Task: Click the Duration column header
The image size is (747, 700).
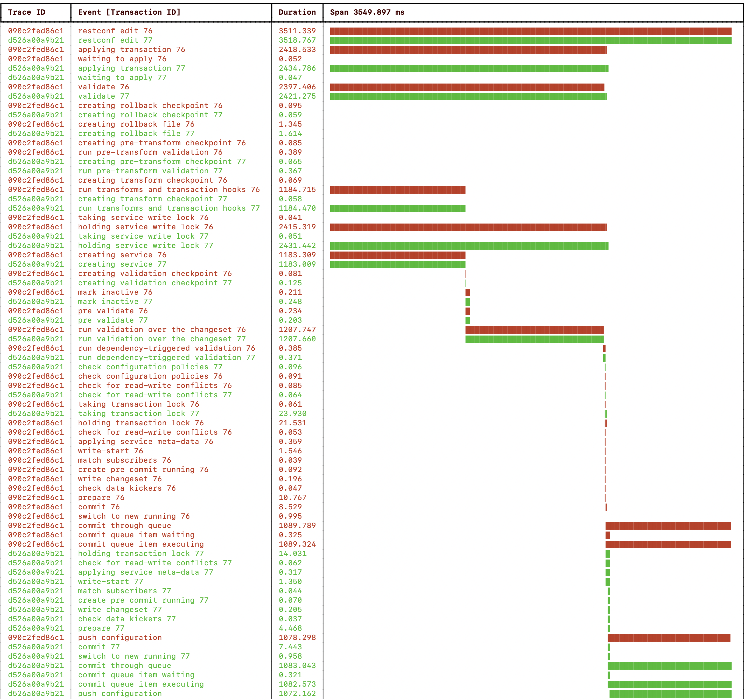Action: point(297,12)
